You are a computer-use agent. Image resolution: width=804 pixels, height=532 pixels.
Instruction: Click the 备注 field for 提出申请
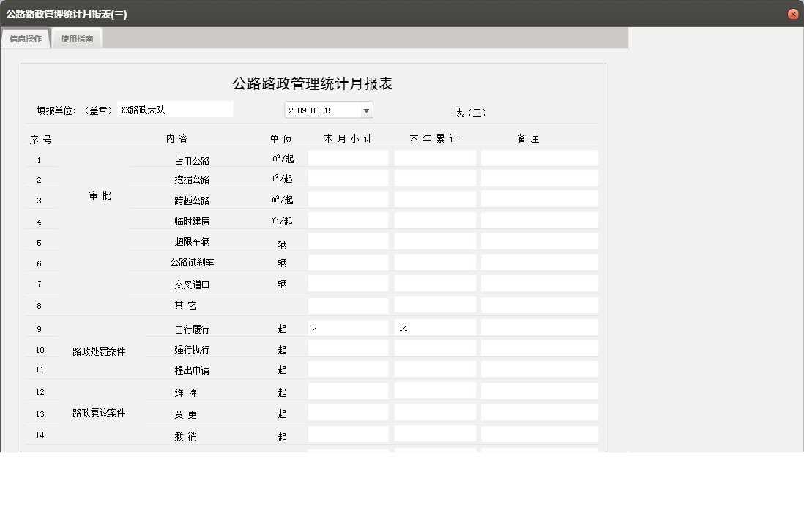(539, 369)
